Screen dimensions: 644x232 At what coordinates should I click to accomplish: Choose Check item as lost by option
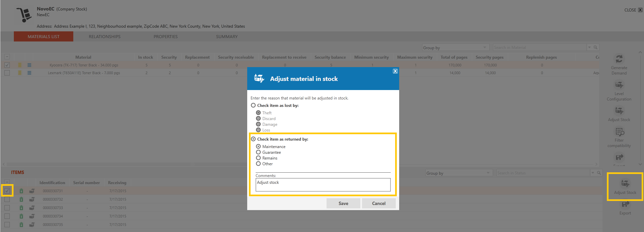tap(253, 106)
